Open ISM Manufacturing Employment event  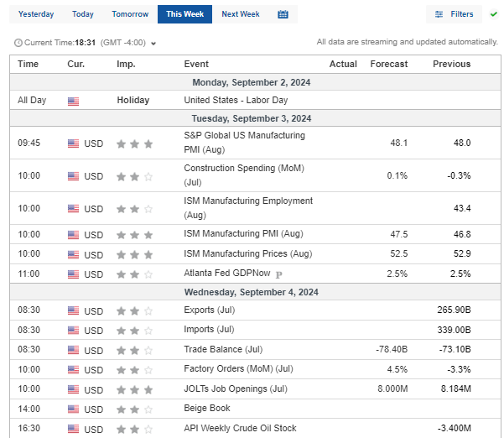(x=248, y=208)
